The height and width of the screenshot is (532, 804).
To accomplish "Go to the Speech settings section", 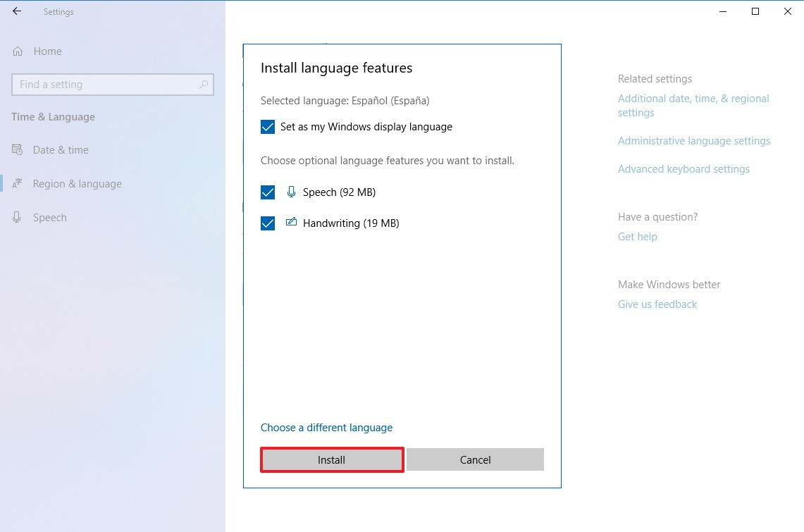I will (x=50, y=217).
